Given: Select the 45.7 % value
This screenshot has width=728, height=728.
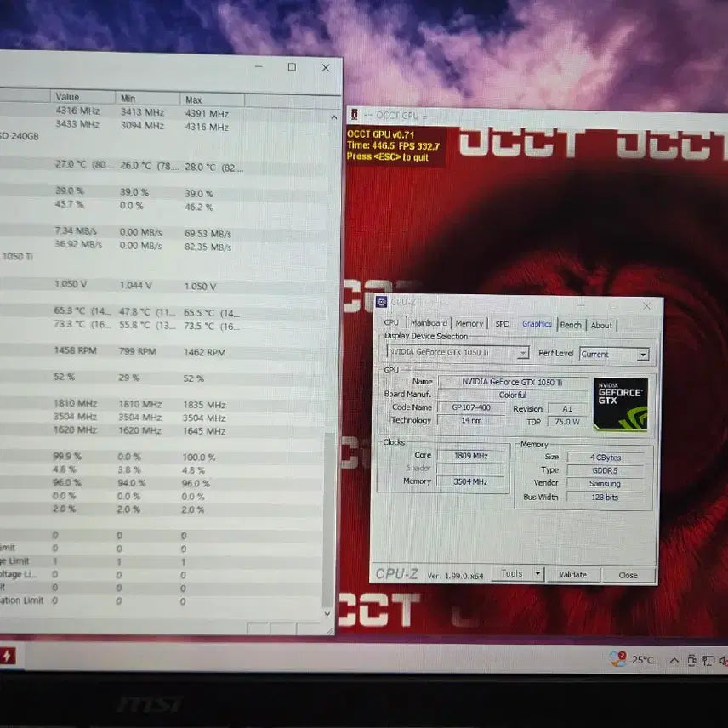Looking at the screenshot, I should tap(69, 204).
